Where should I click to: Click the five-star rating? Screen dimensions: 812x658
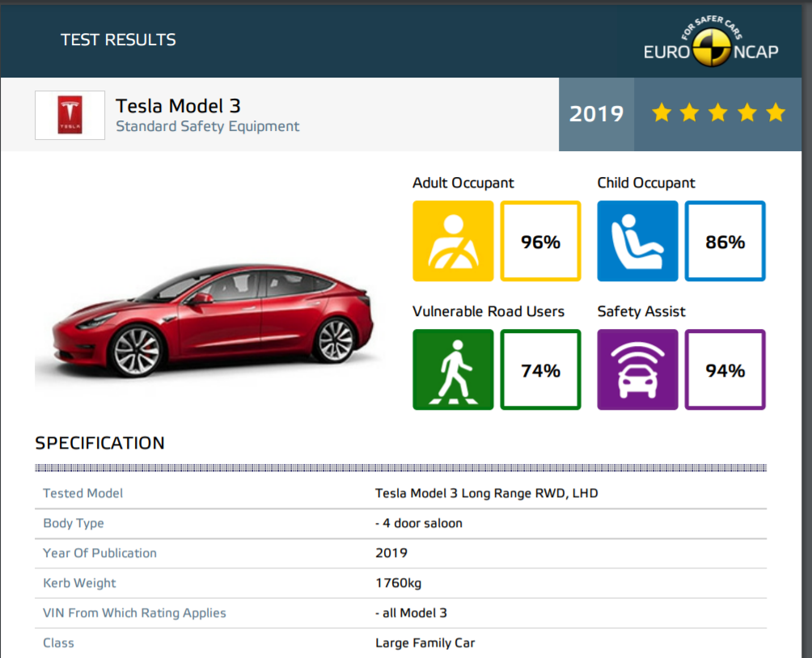(718, 113)
